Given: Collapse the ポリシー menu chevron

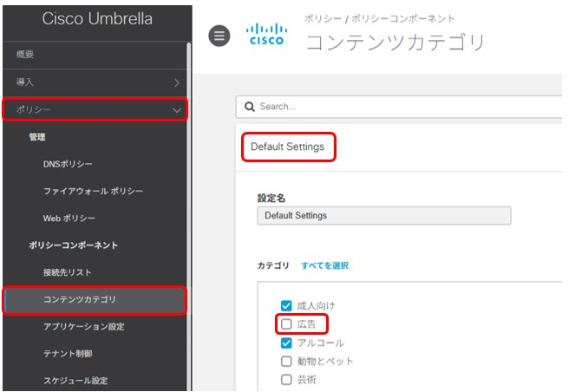Looking at the screenshot, I should [177, 110].
